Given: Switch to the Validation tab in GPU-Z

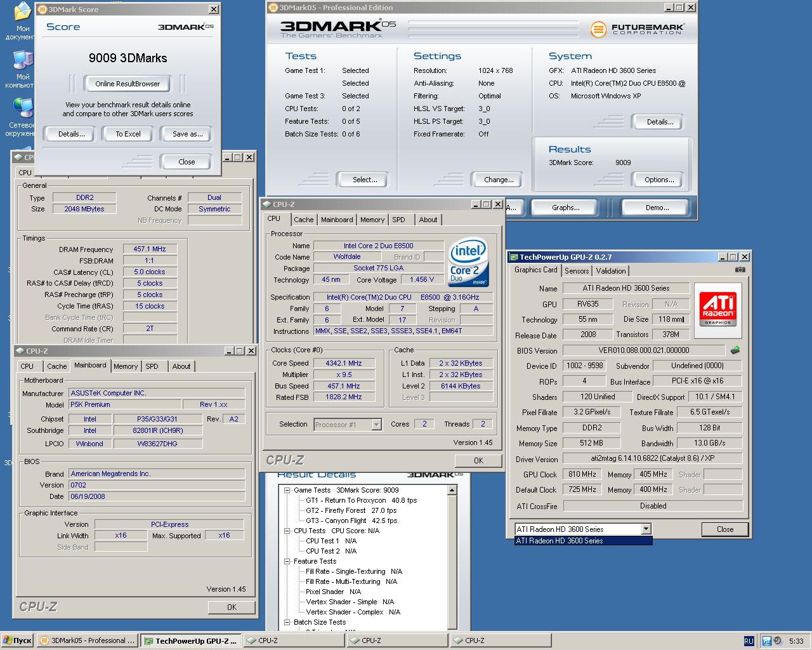Looking at the screenshot, I should point(611,271).
